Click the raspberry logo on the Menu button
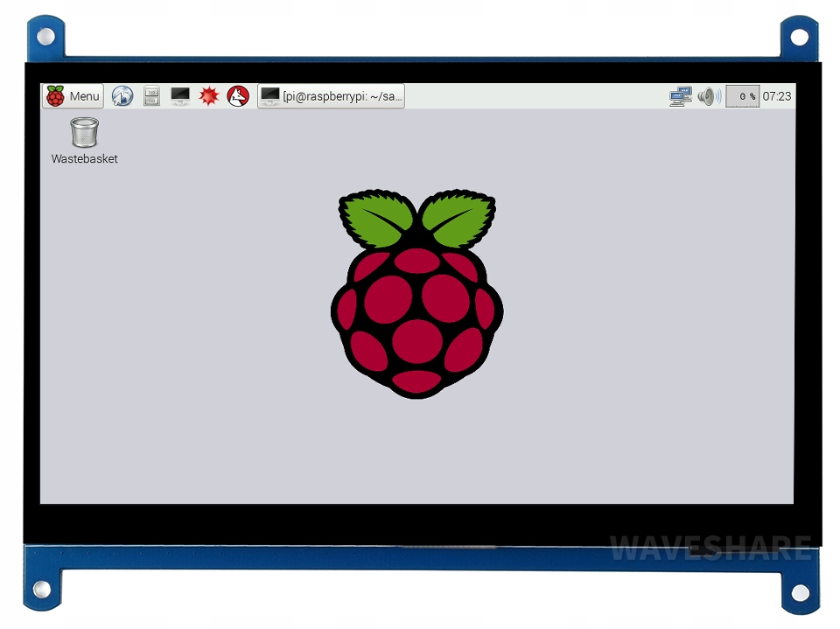 click(x=55, y=96)
